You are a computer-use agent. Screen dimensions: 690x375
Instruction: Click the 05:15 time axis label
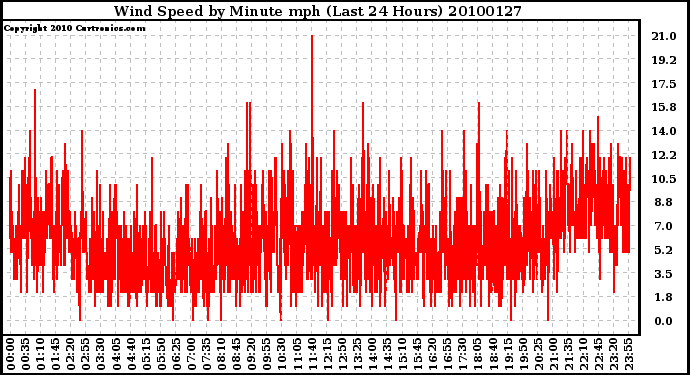[146, 355]
